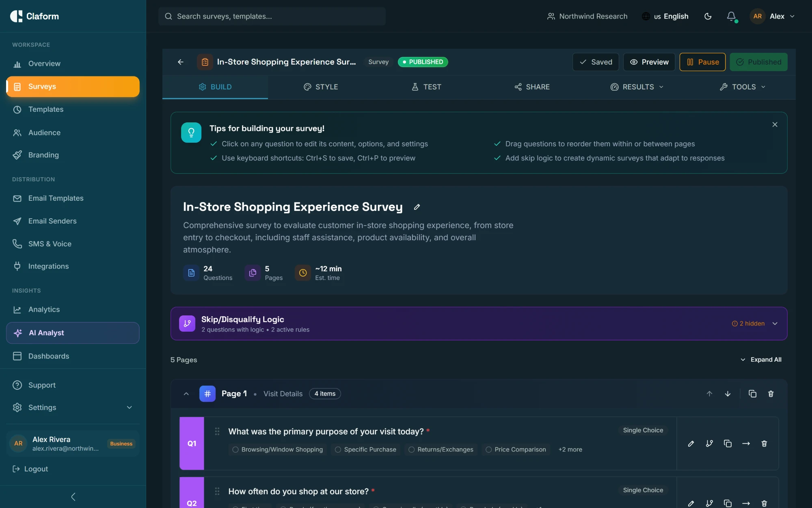Open survey Preview
This screenshot has height=508, width=812.
(x=649, y=62)
